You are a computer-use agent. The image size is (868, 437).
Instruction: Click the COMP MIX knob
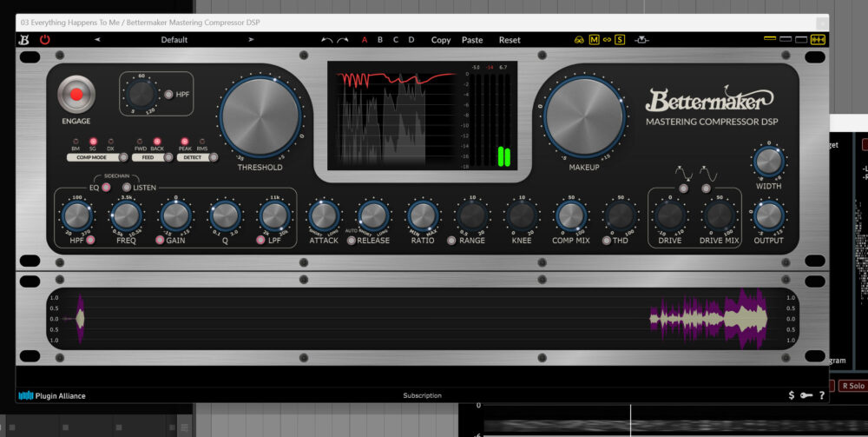(x=571, y=216)
